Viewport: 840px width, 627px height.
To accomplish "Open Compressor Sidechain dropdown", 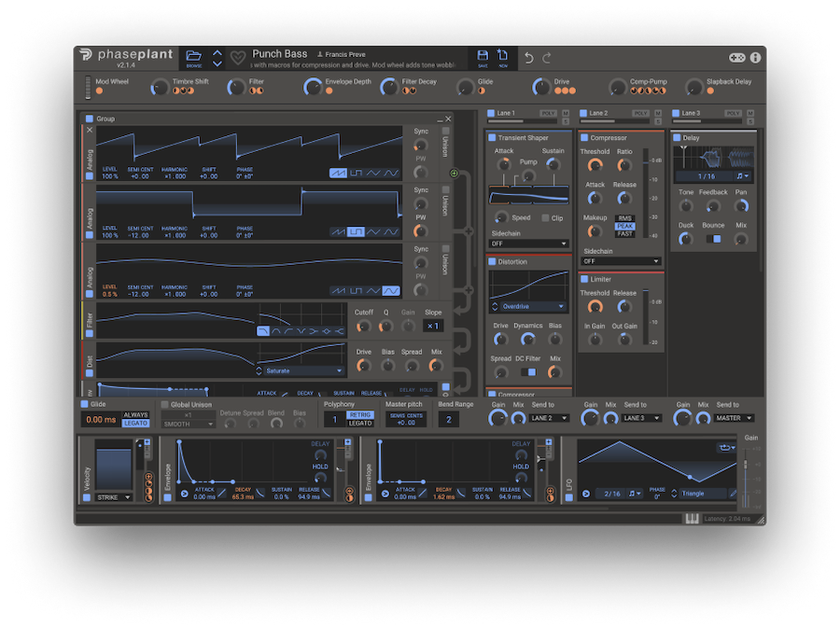I will point(621,261).
